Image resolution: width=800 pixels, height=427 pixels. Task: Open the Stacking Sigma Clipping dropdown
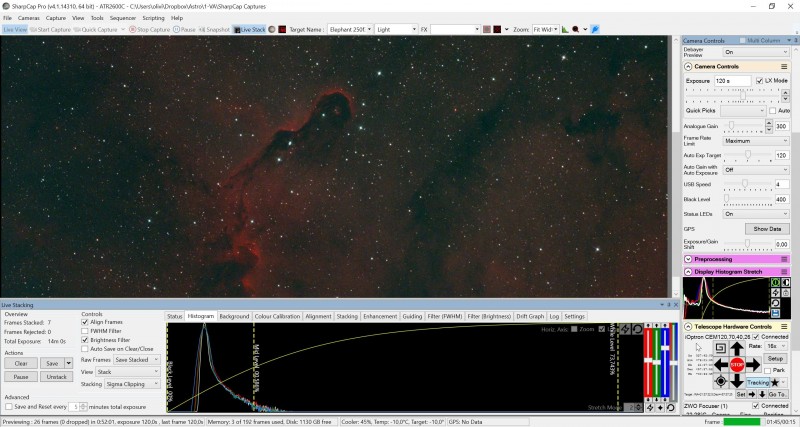coord(132,384)
